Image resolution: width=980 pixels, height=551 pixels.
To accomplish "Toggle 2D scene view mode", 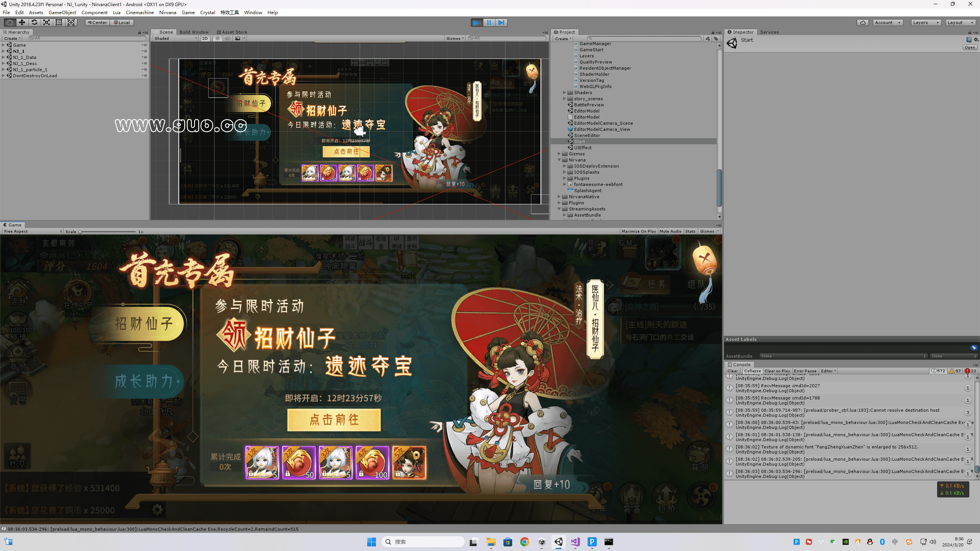I will point(205,38).
